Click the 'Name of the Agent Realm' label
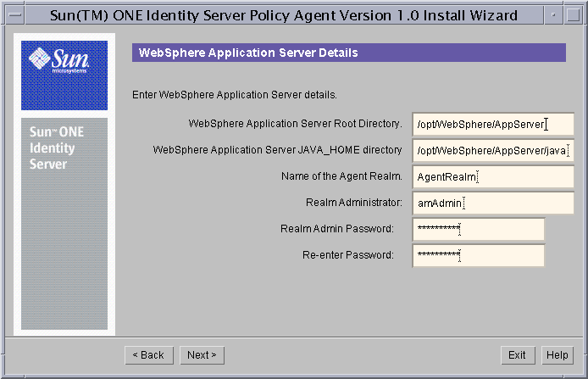 341,176
